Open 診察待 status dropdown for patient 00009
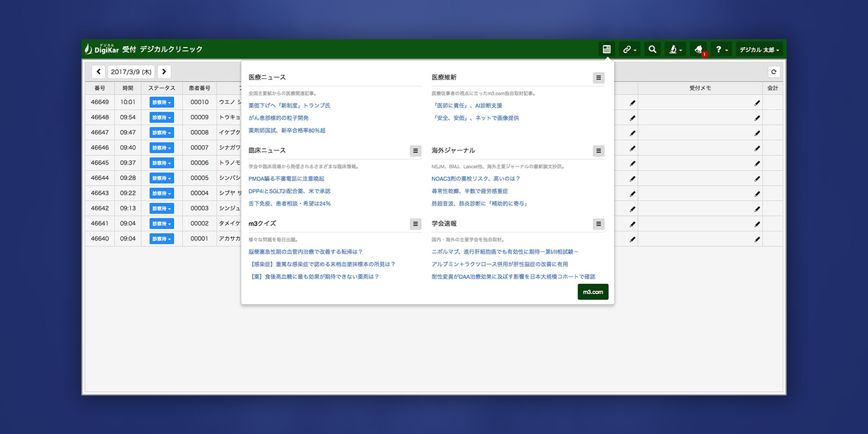Image resolution: width=868 pixels, height=434 pixels. [162, 118]
